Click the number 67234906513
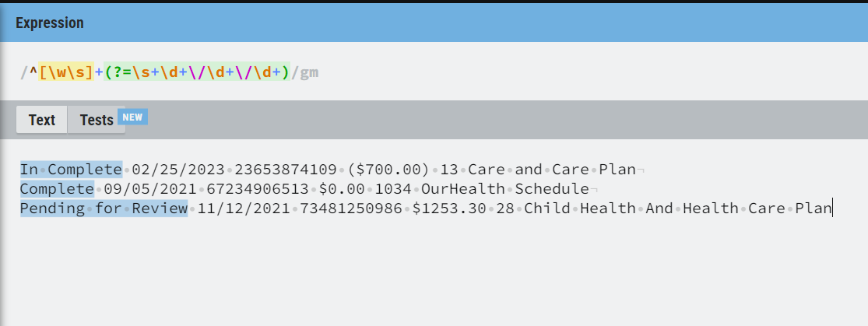 [x=258, y=189]
